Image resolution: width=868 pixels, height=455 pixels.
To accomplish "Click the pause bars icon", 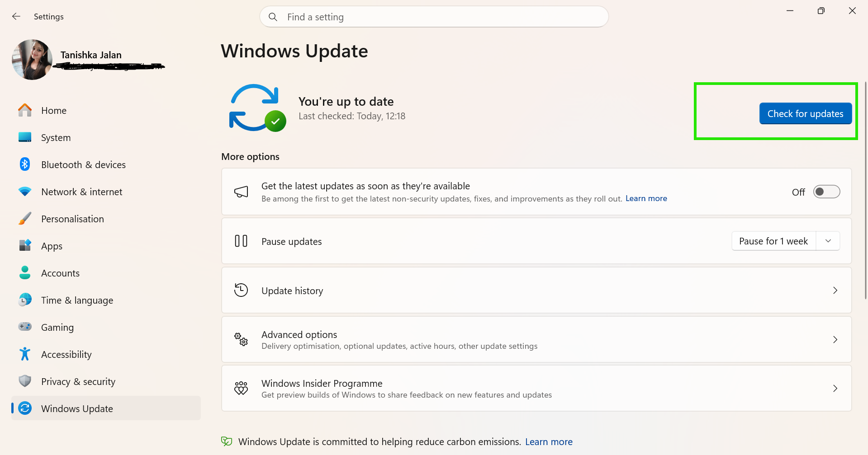I will tap(241, 241).
